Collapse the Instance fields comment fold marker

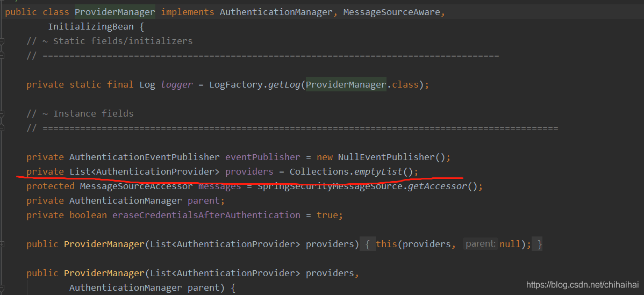(x=2, y=113)
